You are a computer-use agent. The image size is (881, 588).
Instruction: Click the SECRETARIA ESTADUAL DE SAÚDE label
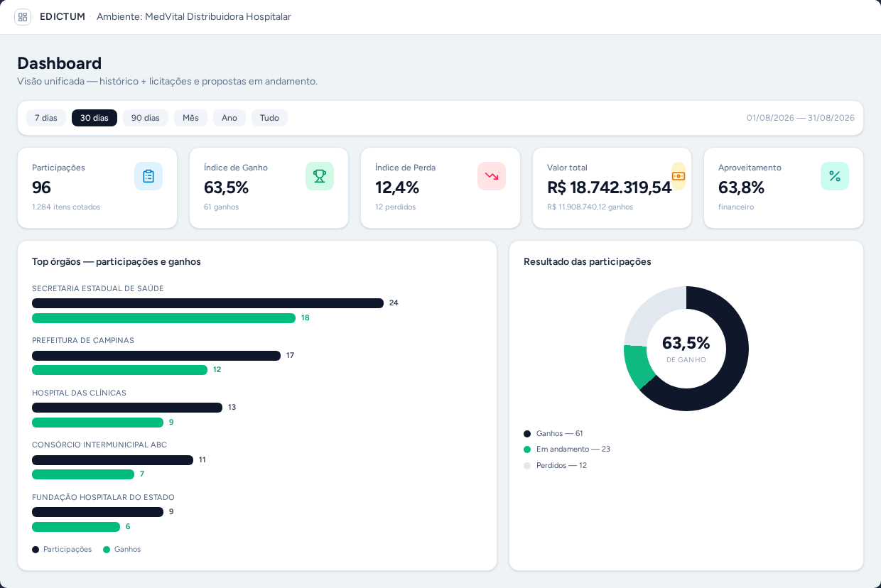(98, 288)
